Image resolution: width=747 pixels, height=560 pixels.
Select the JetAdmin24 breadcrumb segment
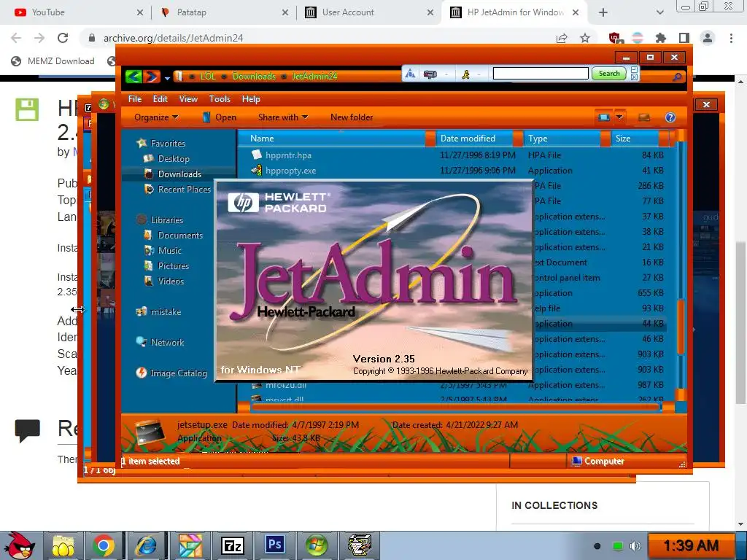pyautogui.click(x=314, y=76)
